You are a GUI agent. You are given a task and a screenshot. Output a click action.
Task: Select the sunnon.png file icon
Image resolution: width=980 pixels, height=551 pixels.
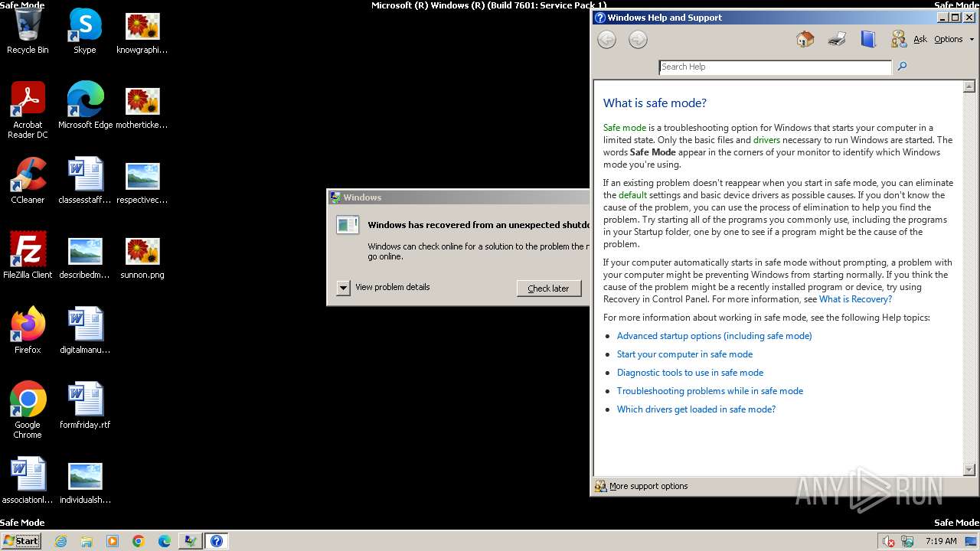(x=142, y=256)
